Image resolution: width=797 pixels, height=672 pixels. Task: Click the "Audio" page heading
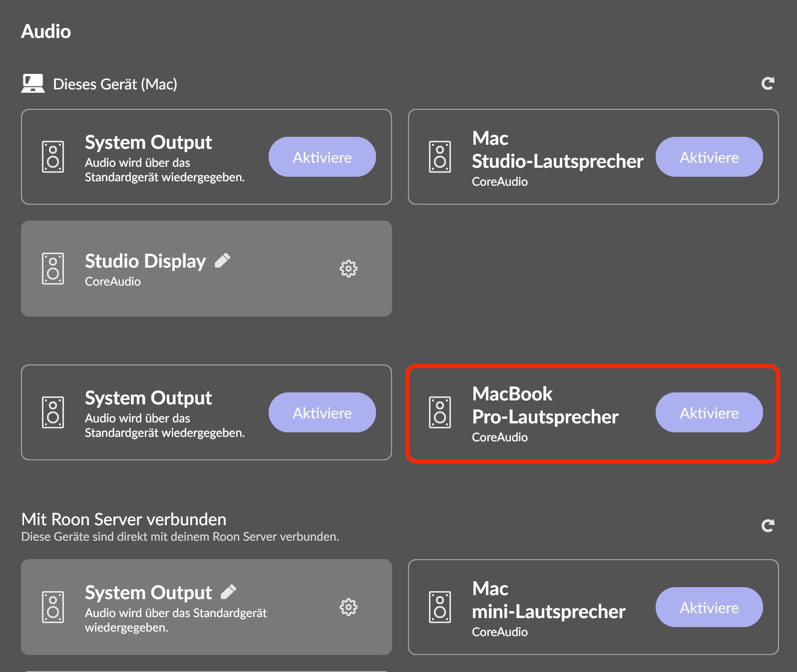(x=46, y=31)
